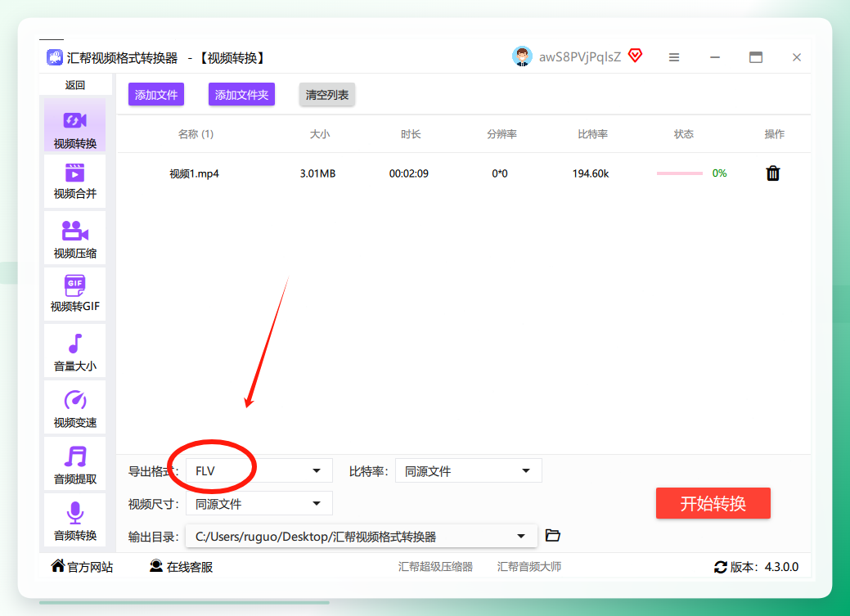Click the pink progress bar for 视频1.mp4
Viewport: 850px width, 616px height.
pyautogui.click(x=680, y=173)
